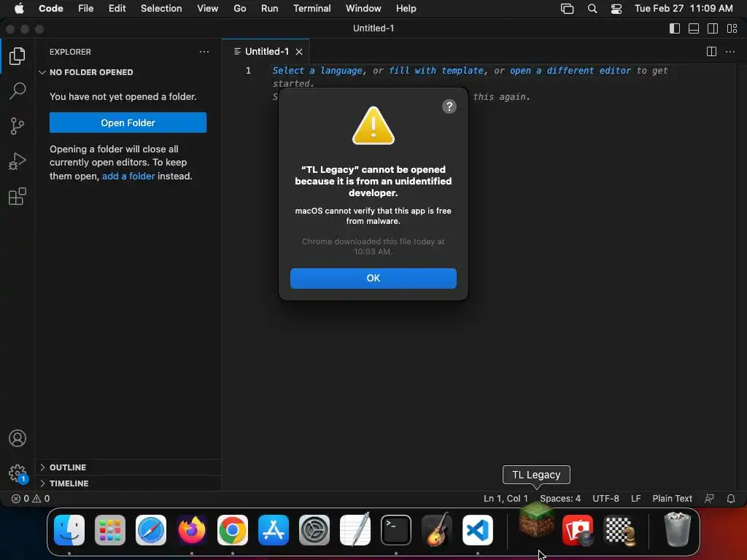The image size is (747, 560).
Task: Open Launchpad from the Dock
Action: coord(110,530)
